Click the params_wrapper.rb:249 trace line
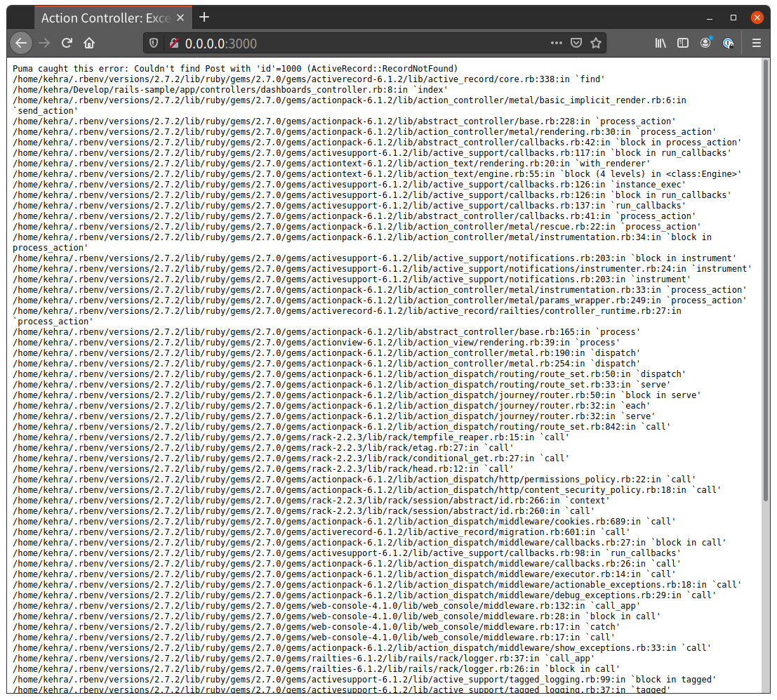The image size is (777, 700). (x=380, y=301)
